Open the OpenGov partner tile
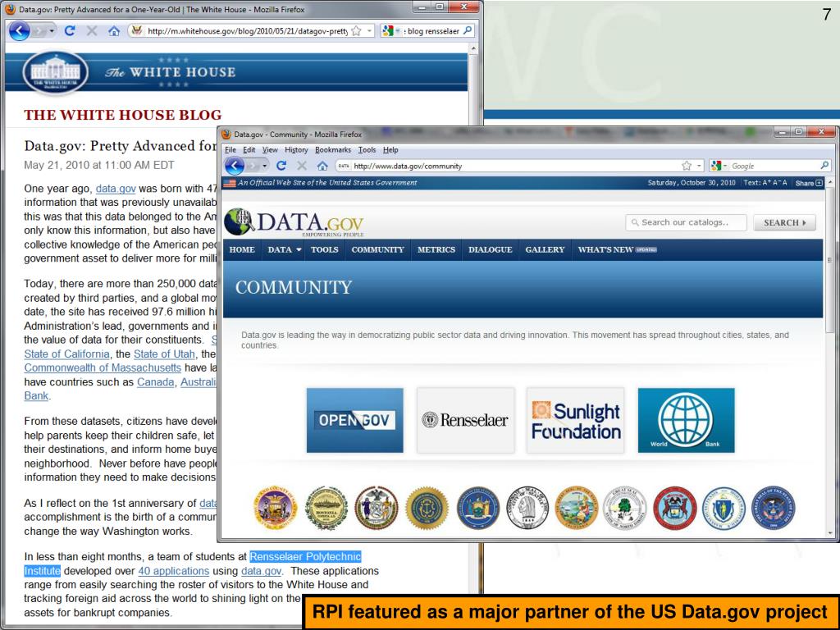The image size is (840, 630). pyautogui.click(x=354, y=421)
